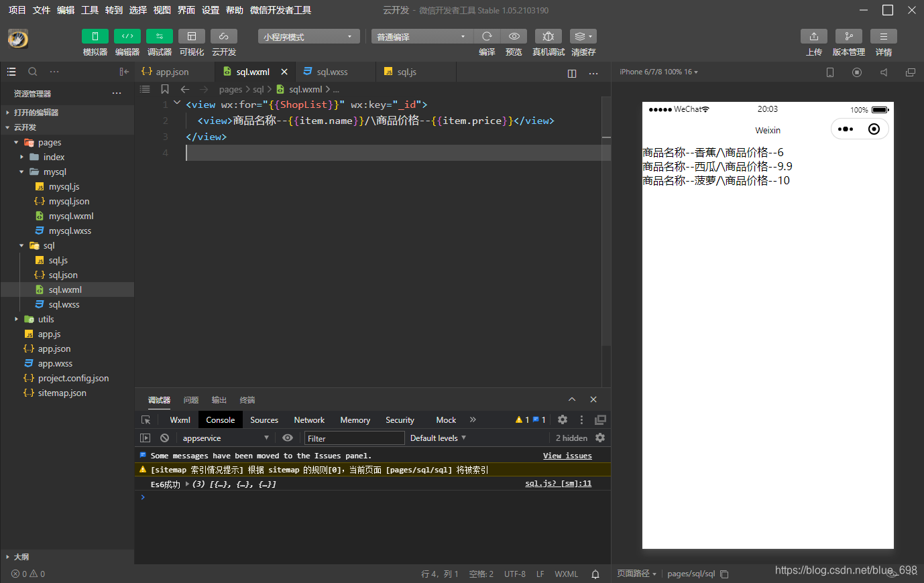924x583 pixels.
Task: Toggle the visualization (可视化) button
Action: click(x=192, y=36)
